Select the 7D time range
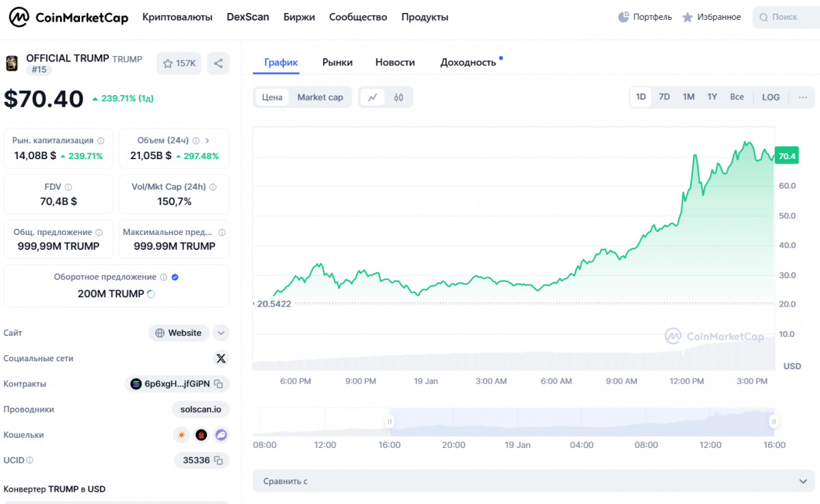The image size is (820, 504). click(664, 97)
